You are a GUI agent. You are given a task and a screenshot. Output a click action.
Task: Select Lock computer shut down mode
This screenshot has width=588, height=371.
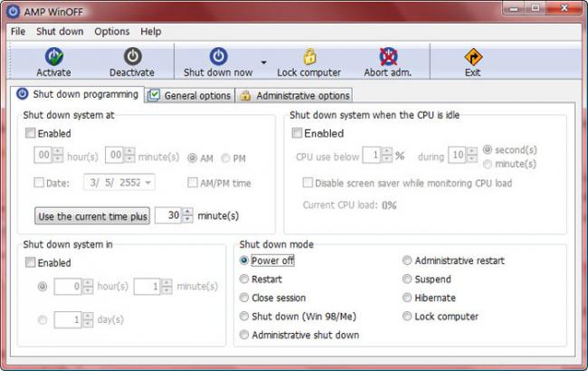click(x=407, y=316)
